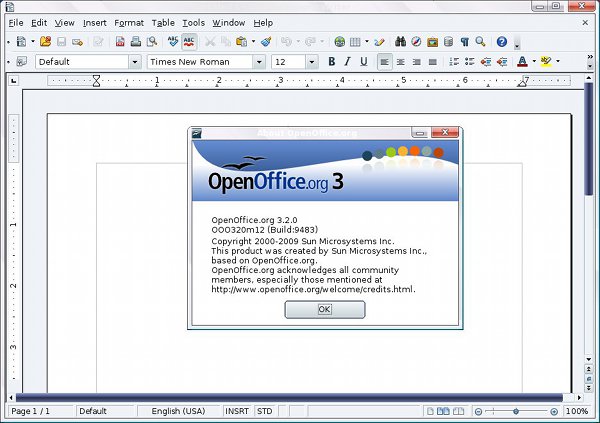The height and width of the screenshot is (423, 600).
Task: Set Align Left paragraph alignment
Action: pos(385,62)
